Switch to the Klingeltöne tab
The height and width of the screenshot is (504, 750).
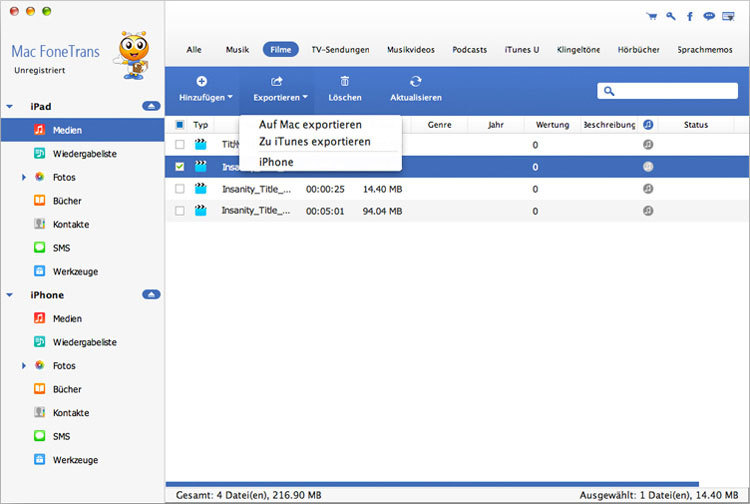[x=578, y=49]
